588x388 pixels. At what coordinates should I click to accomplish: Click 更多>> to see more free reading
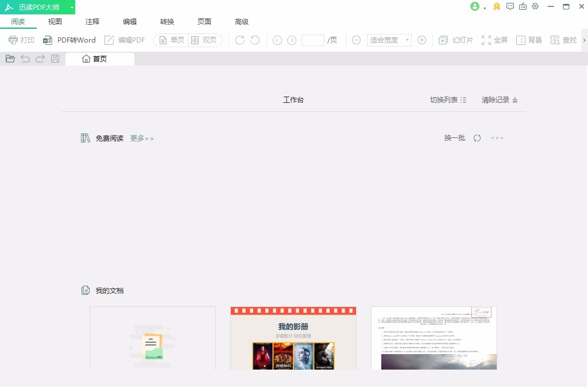point(141,138)
